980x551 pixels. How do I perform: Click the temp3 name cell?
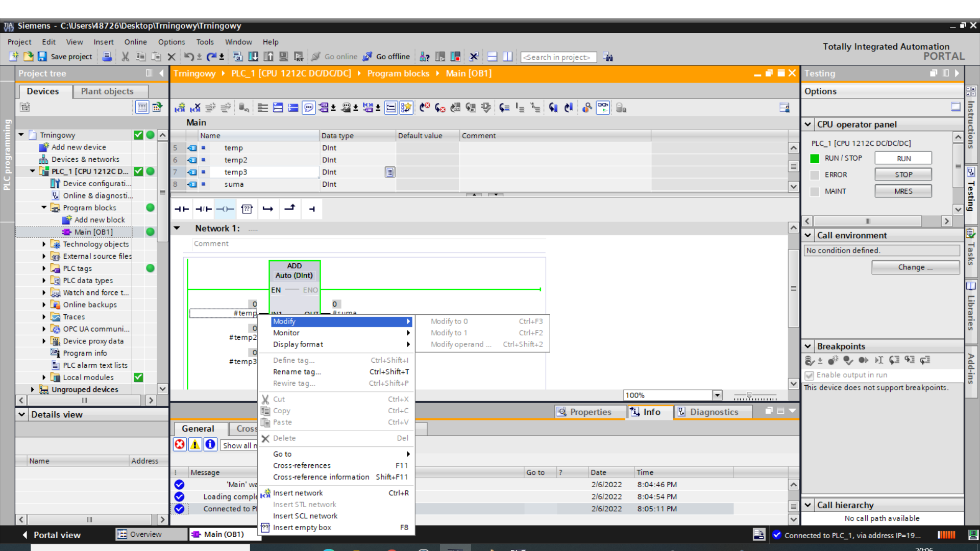[x=259, y=172]
